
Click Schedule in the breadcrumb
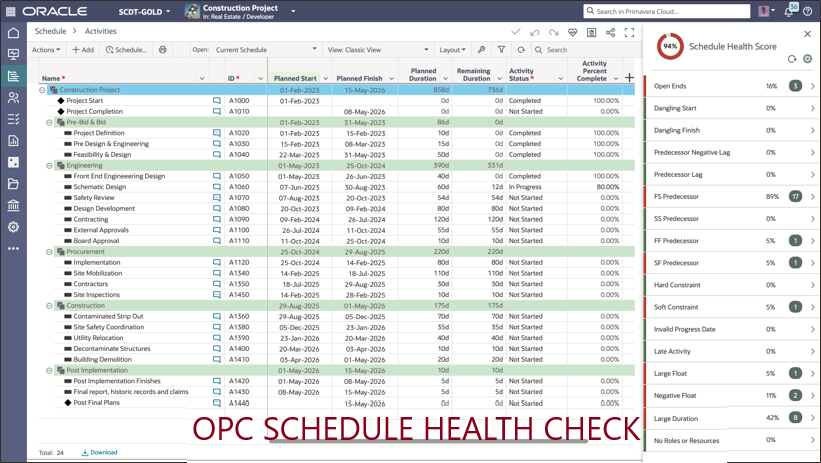50,31
